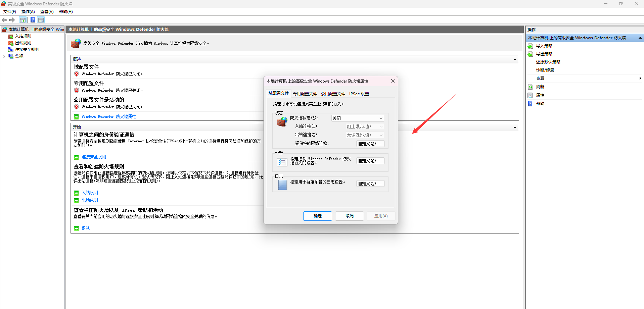Open 属性 in the actions pane

(540, 95)
